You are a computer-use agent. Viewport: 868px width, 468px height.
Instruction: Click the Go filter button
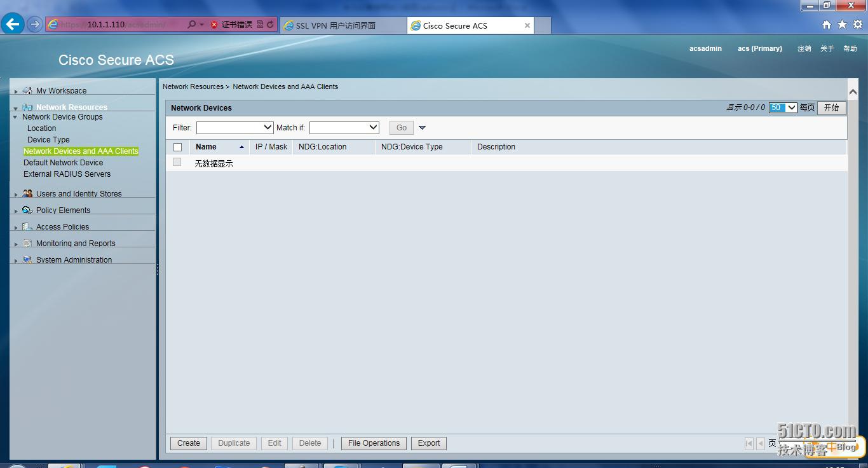pyautogui.click(x=402, y=128)
